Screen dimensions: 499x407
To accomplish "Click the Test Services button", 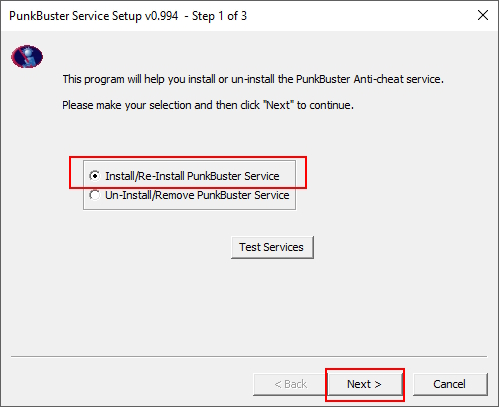I will (x=272, y=247).
